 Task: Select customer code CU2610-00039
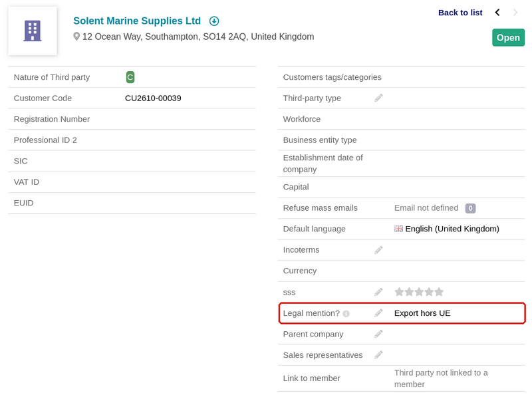point(153,98)
